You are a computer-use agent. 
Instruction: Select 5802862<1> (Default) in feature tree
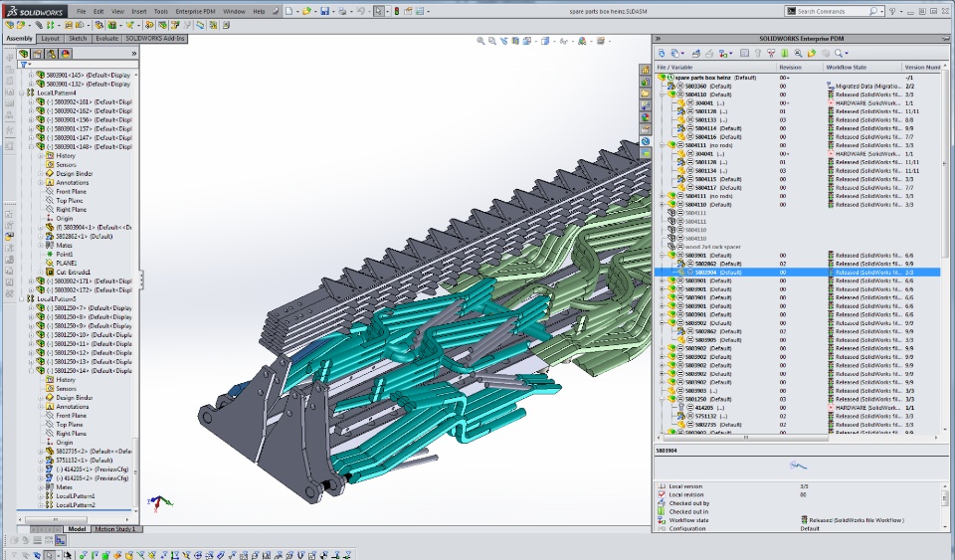tap(84, 236)
